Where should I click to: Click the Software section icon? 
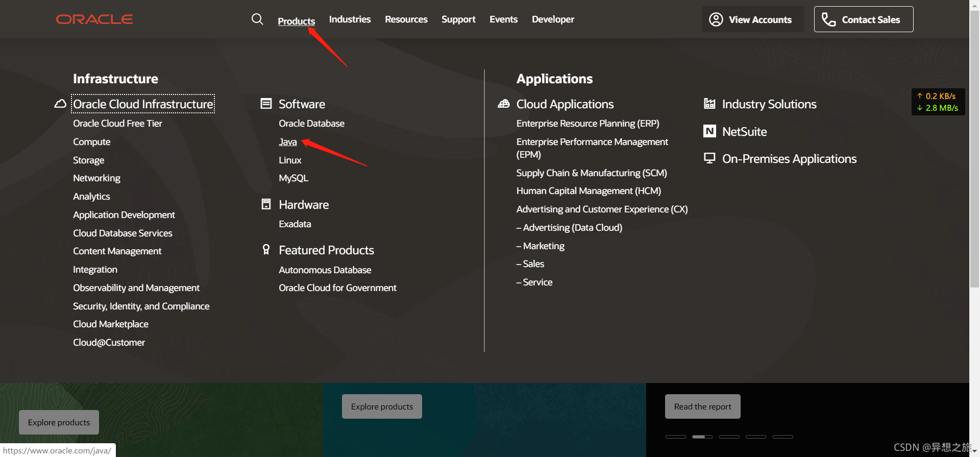pyautogui.click(x=266, y=104)
